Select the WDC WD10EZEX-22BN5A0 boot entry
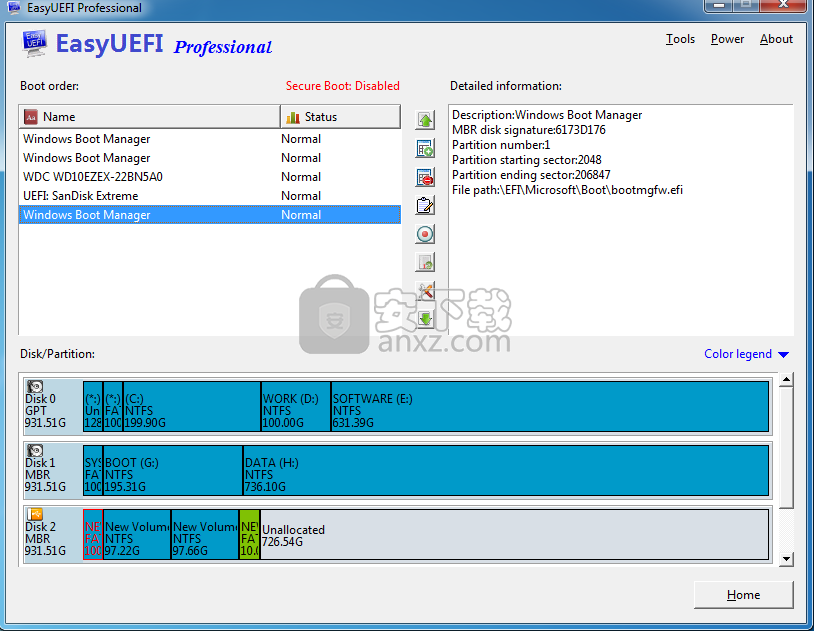This screenshot has width=814, height=631. 210,177
